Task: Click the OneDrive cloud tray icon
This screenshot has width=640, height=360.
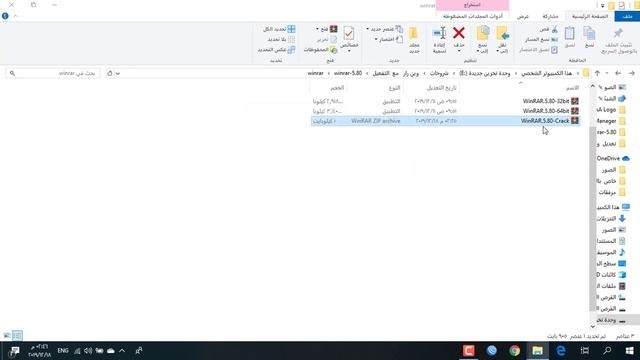Action: 111,351
